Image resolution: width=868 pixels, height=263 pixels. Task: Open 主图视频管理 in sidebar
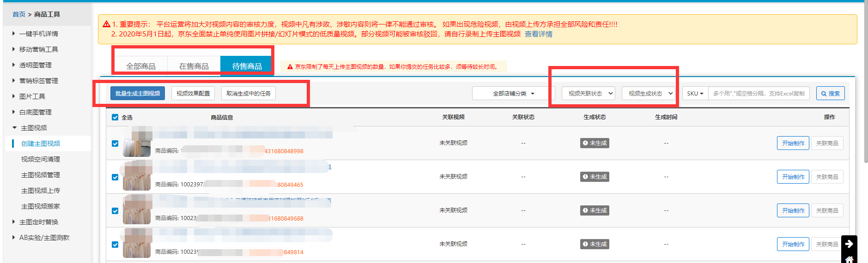(x=41, y=175)
